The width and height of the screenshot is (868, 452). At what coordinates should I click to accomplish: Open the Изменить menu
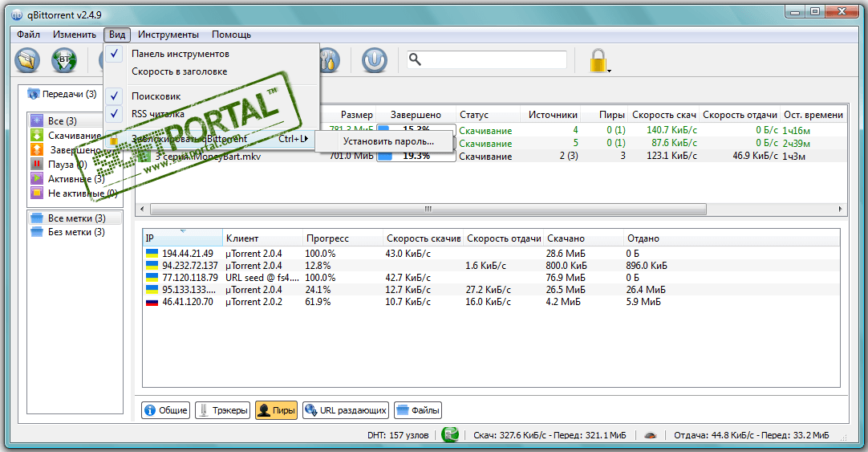[74, 35]
